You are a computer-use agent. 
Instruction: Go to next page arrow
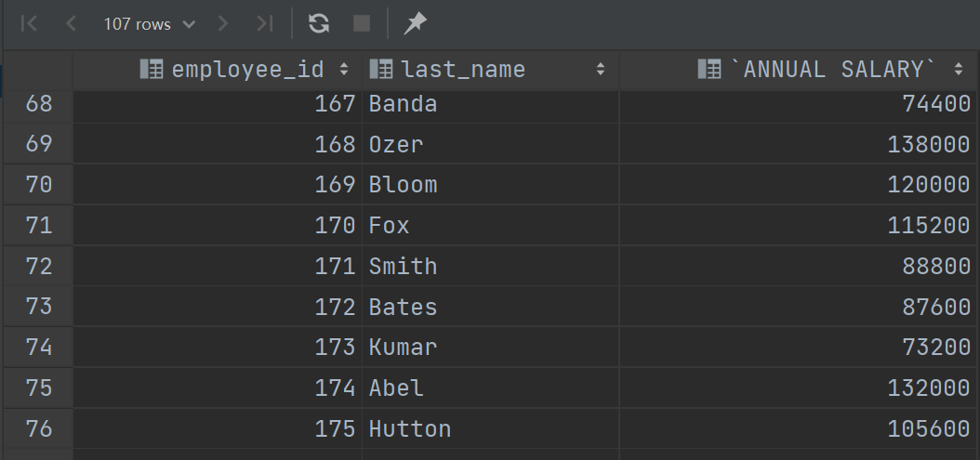pyautogui.click(x=223, y=24)
